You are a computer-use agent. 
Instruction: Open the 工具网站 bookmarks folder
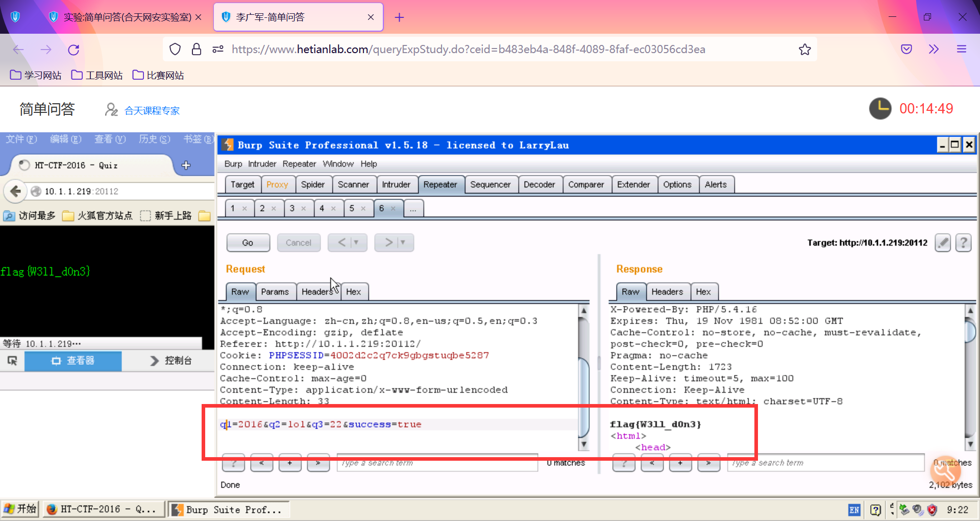point(97,76)
